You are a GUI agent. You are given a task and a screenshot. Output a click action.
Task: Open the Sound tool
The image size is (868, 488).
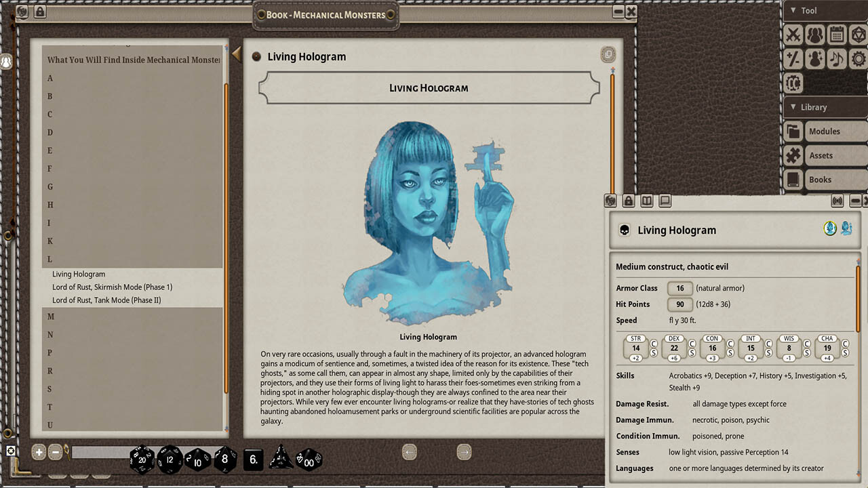coord(836,59)
